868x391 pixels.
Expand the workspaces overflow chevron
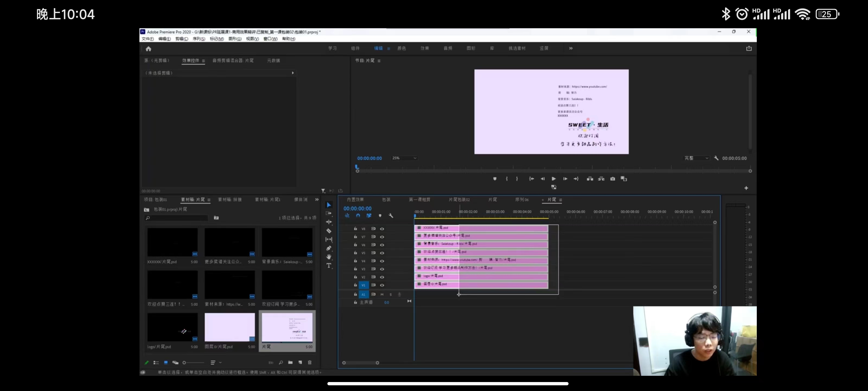[x=571, y=48]
